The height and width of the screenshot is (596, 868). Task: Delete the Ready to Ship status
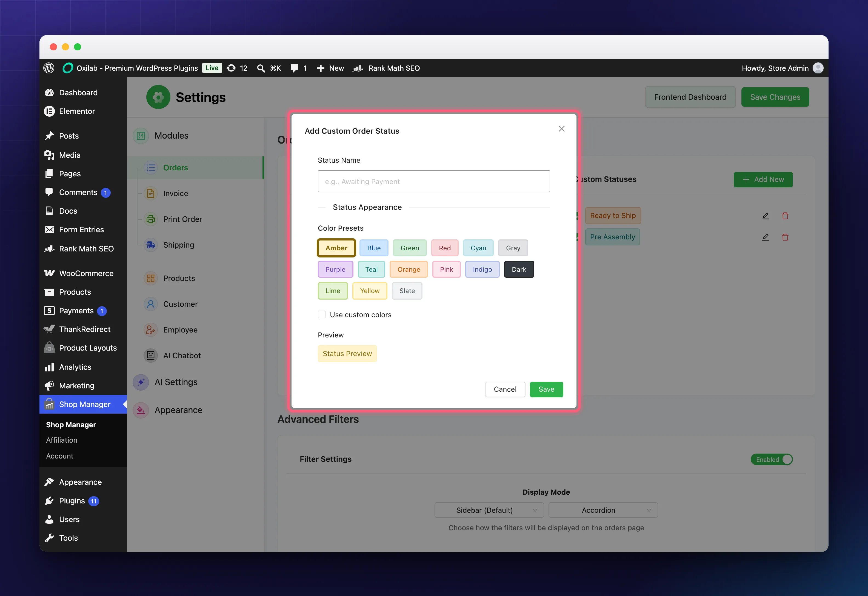pos(785,216)
